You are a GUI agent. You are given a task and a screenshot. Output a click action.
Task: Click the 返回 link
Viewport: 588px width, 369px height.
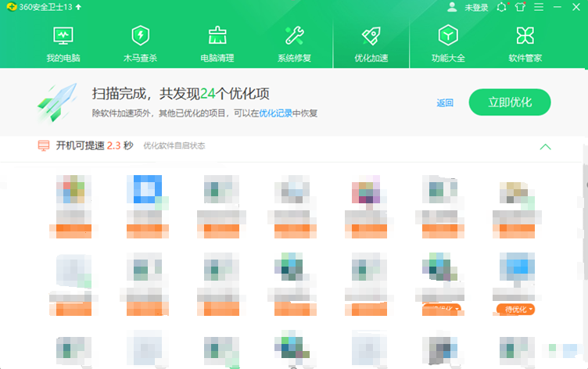(x=445, y=102)
